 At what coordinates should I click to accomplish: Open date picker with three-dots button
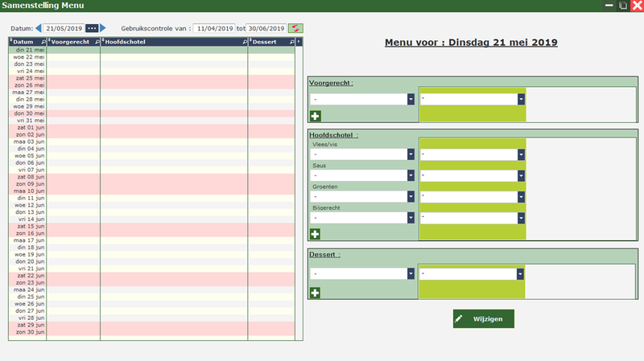point(92,28)
